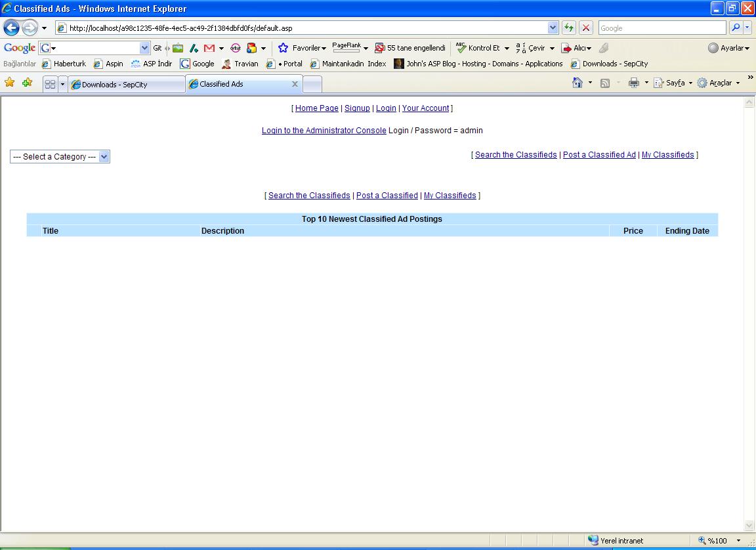
Task: Click the Favorites Center star icon
Action: tap(10, 83)
